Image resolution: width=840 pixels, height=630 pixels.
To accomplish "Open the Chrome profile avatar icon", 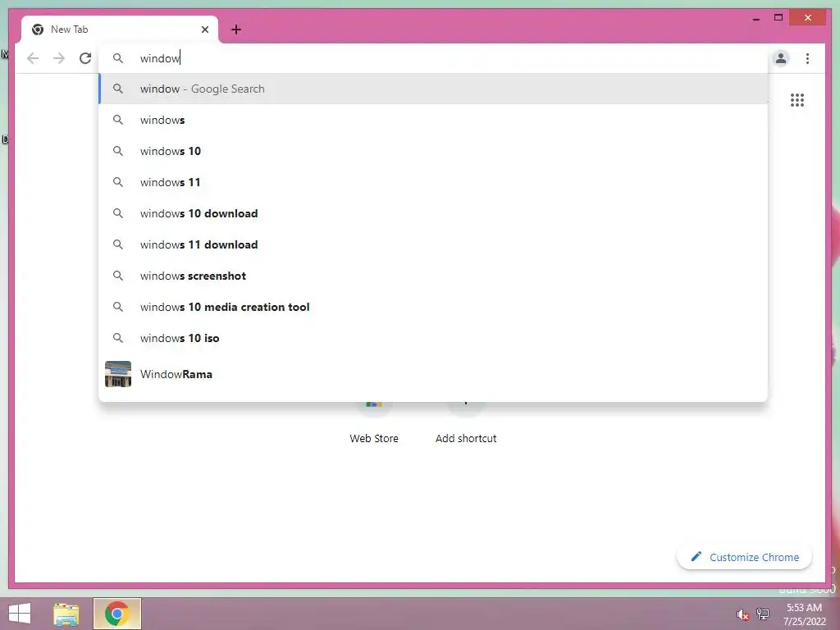I will (781, 58).
